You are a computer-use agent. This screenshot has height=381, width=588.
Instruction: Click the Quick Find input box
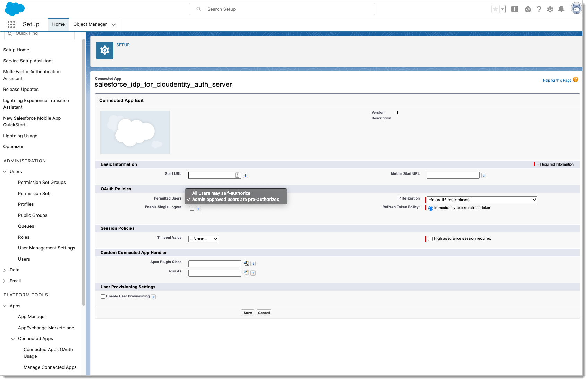coord(40,35)
